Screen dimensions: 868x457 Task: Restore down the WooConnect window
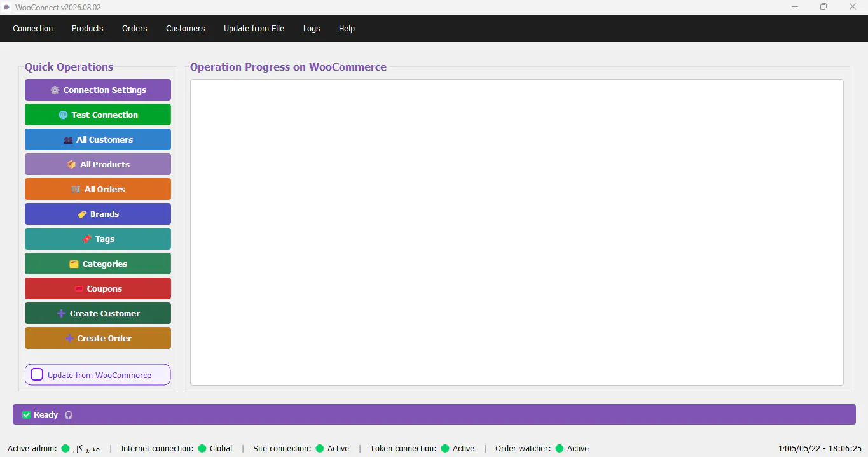tap(823, 7)
